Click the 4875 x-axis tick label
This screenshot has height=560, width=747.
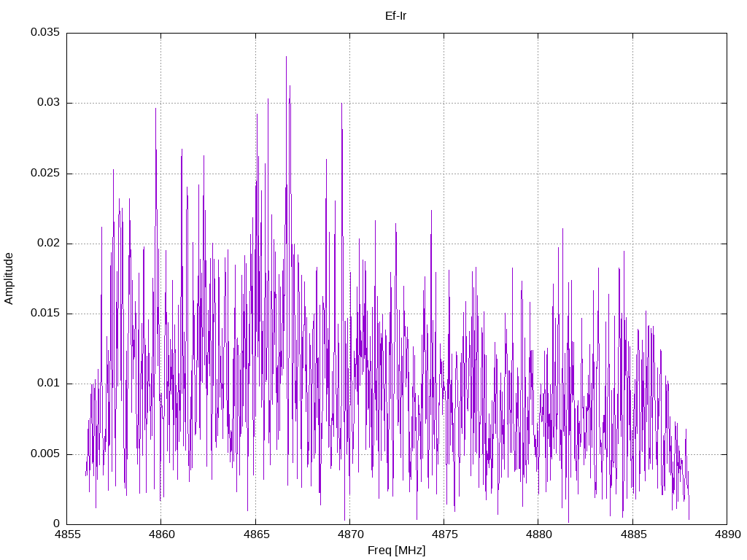point(444,534)
